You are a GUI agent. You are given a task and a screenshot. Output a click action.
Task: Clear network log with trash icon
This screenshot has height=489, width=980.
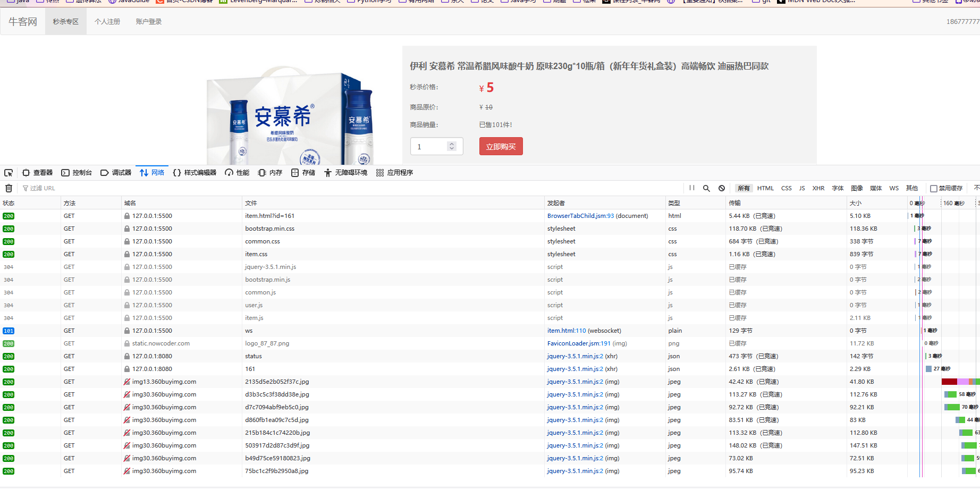[9, 188]
